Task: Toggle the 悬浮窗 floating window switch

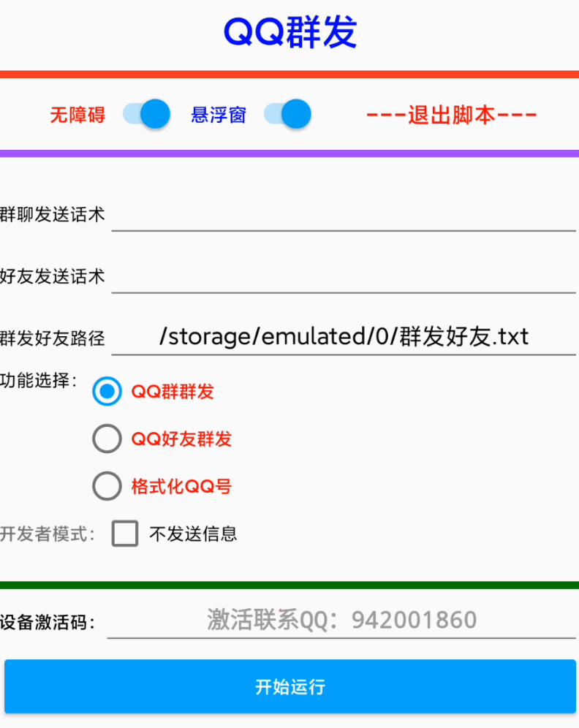Action: point(287,115)
